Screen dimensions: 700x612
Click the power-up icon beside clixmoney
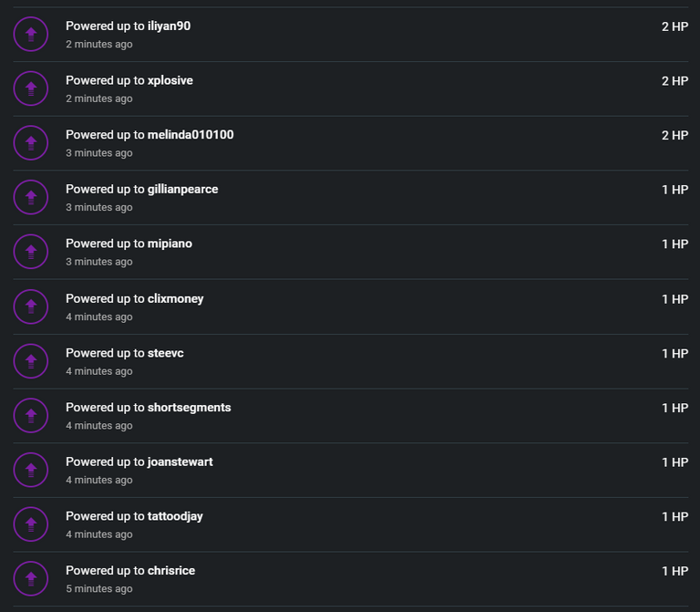click(31, 306)
